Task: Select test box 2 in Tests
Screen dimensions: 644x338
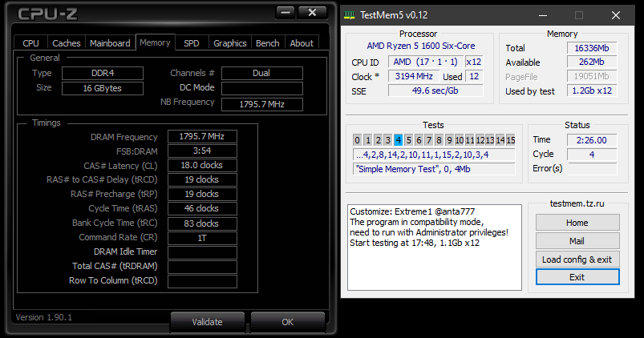Action: [379, 140]
